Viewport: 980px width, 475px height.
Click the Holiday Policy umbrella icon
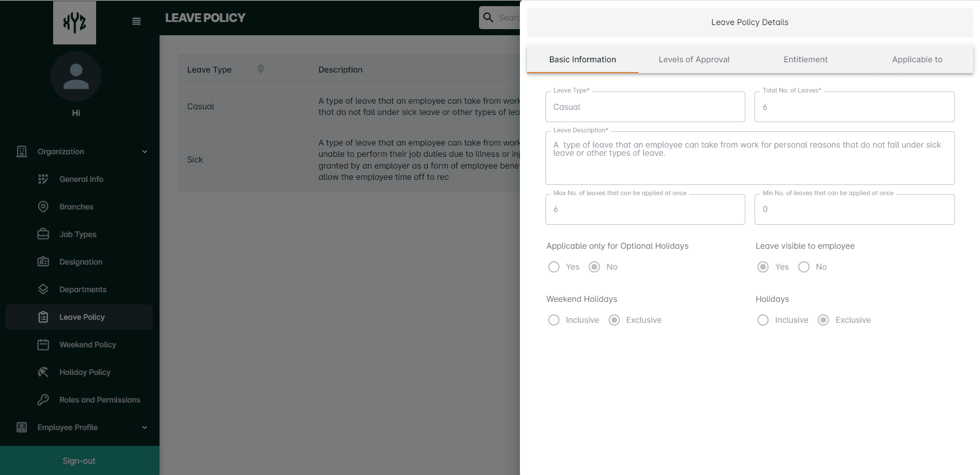43,372
